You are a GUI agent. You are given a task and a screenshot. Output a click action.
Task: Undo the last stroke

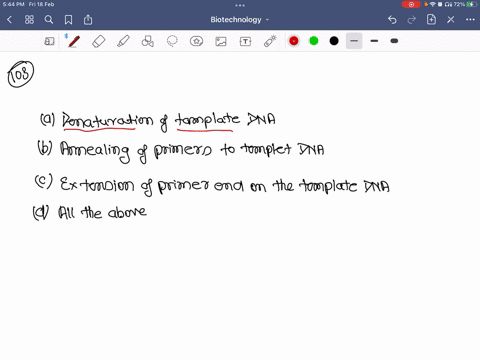coord(392,20)
